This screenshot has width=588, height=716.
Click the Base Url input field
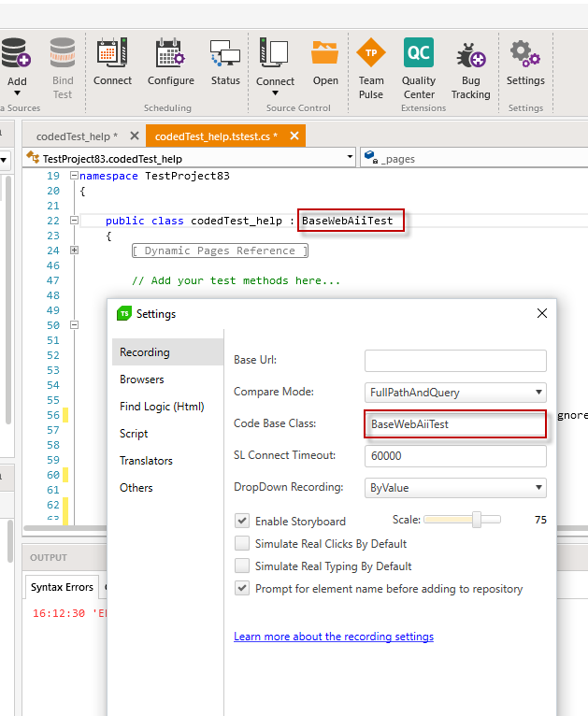(x=455, y=360)
